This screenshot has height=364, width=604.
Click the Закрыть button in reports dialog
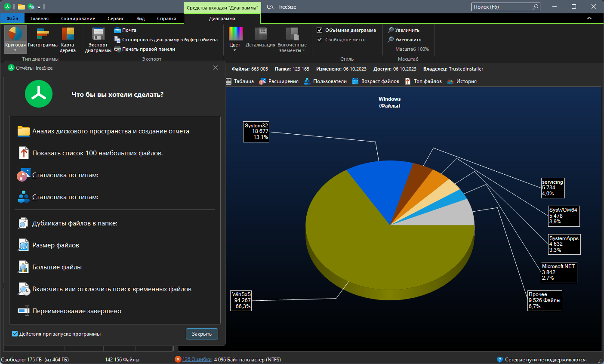(x=202, y=334)
